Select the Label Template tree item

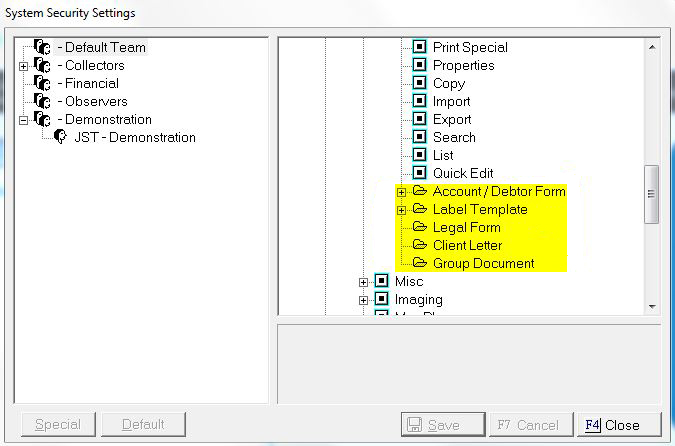click(480, 209)
